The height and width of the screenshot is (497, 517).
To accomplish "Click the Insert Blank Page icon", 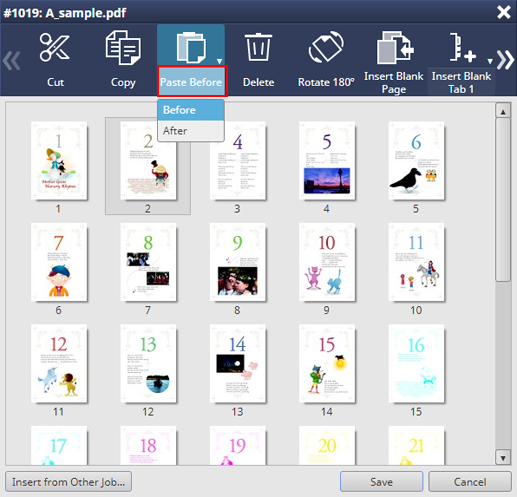I will pos(395,48).
